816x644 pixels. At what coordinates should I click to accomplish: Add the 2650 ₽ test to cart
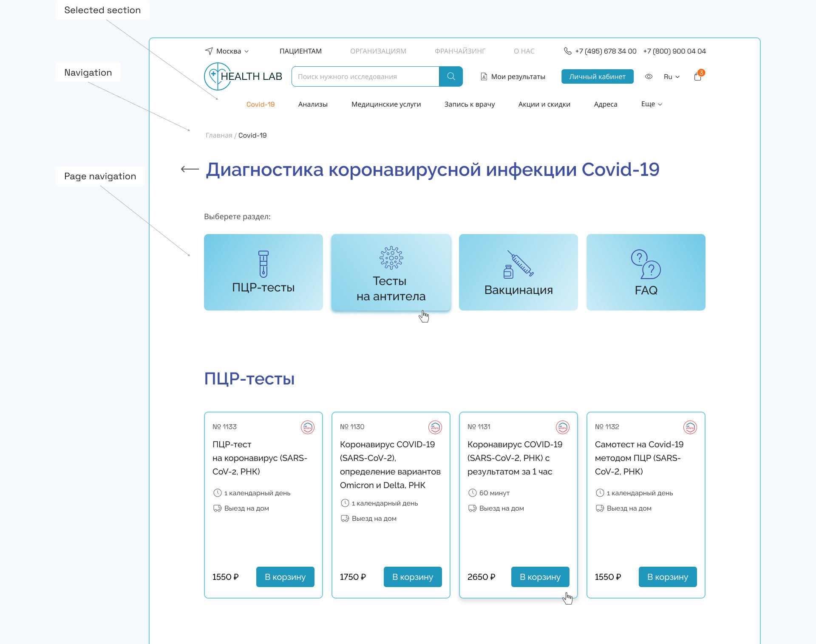click(540, 577)
